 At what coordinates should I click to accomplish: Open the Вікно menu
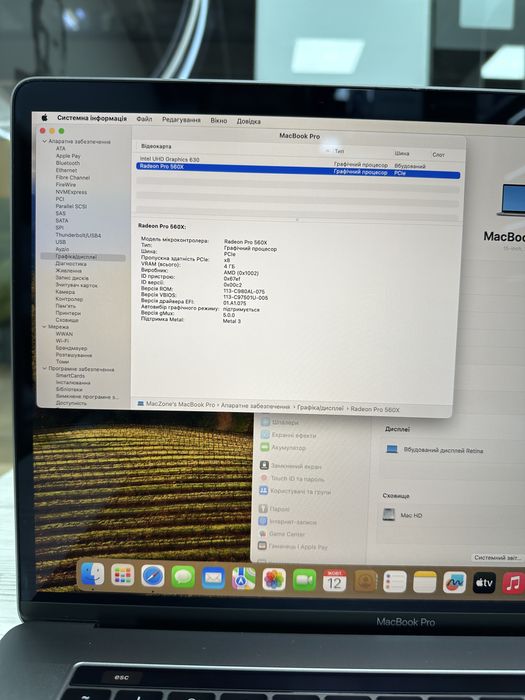pos(219,121)
